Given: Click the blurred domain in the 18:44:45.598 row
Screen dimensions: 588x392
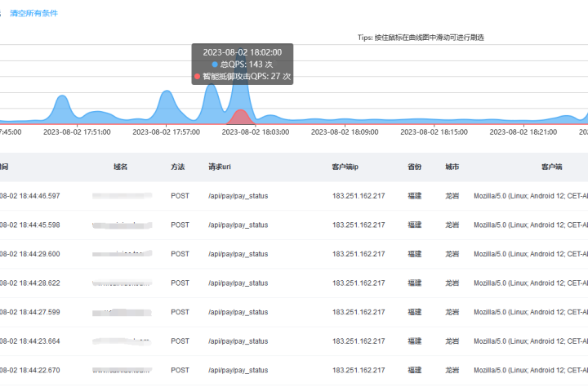Looking at the screenshot, I should (x=121, y=225).
